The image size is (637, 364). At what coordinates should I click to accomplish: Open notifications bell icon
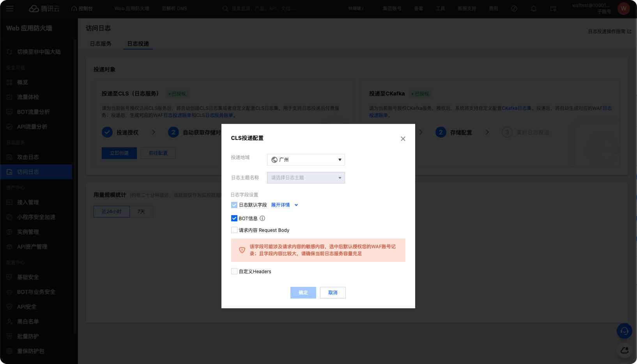pos(534,9)
